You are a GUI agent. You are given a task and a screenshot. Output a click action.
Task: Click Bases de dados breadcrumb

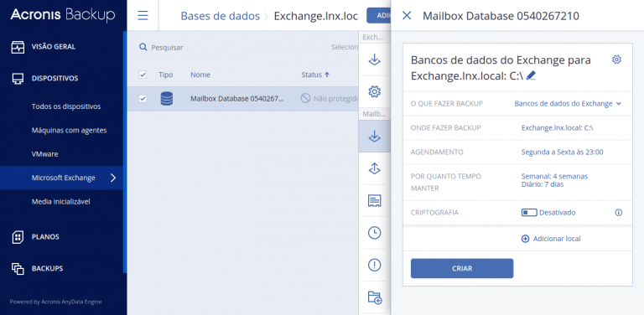[x=221, y=16]
